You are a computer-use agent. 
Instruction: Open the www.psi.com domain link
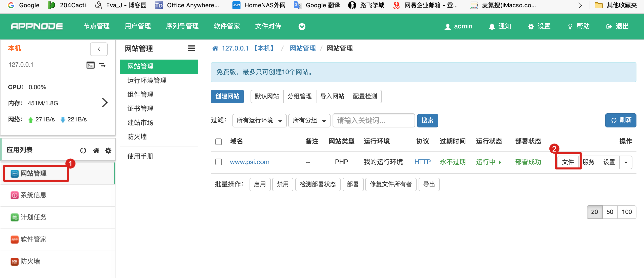249,162
